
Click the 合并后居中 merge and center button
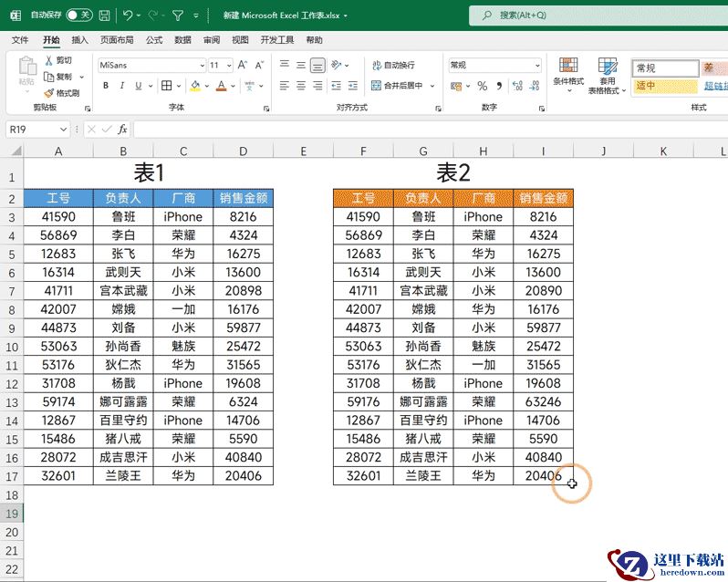[398, 86]
